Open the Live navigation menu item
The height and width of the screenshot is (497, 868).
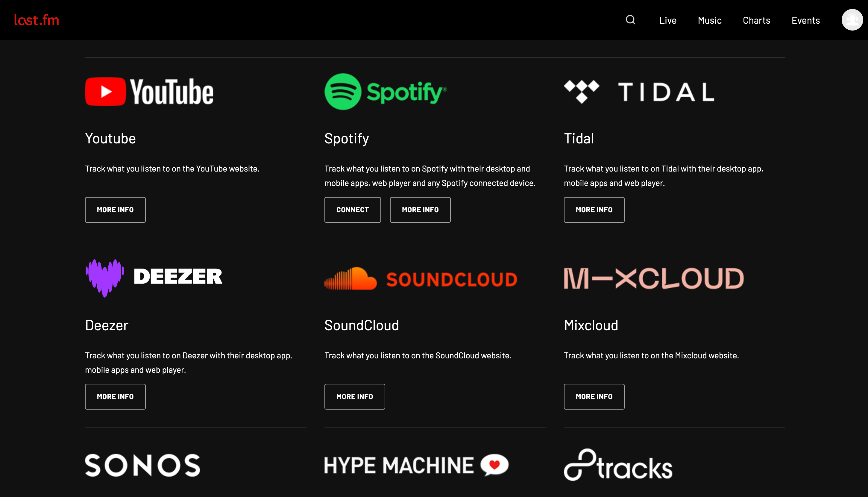tap(668, 20)
